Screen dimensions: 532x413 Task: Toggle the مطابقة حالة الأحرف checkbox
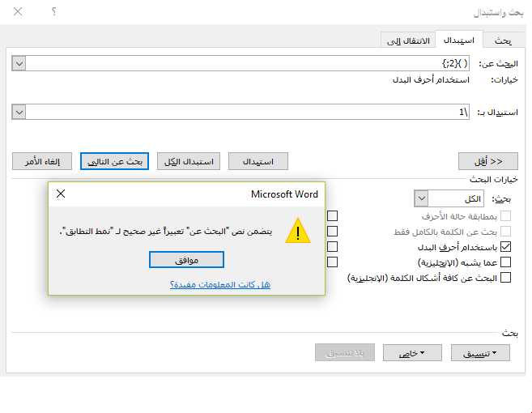pyautogui.click(x=505, y=216)
